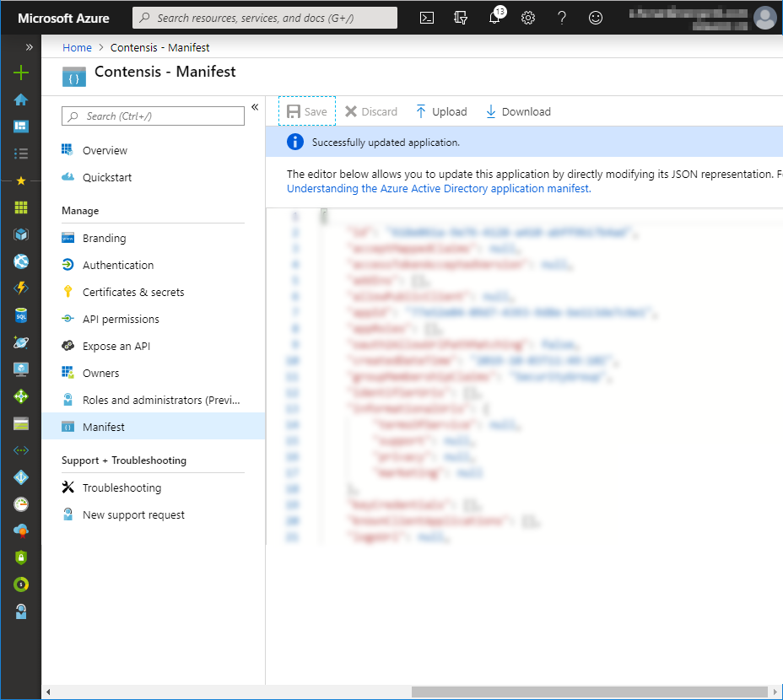Open Help + support icon in sidebar
The height and width of the screenshot is (700, 783).
coord(21,611)
